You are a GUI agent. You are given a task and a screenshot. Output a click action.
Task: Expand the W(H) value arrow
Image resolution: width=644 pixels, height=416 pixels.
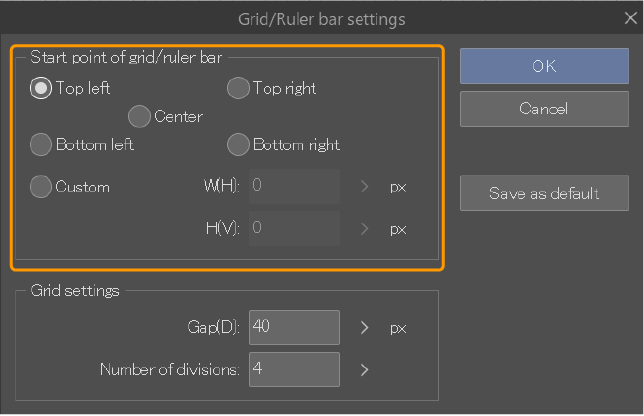point(364,186)
